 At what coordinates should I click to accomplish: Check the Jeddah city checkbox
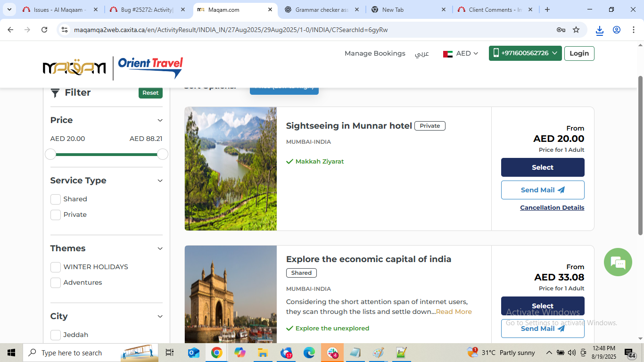coord(56,335)
